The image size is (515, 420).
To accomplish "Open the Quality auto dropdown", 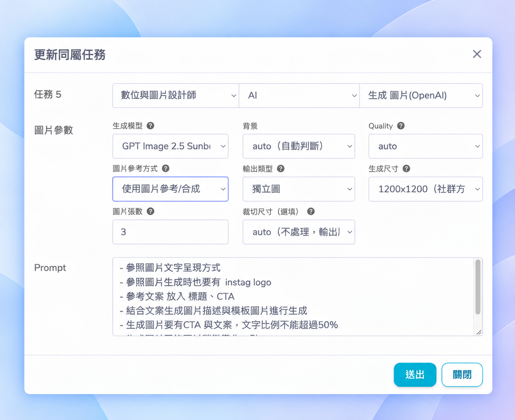I will (x=426, y=146).
